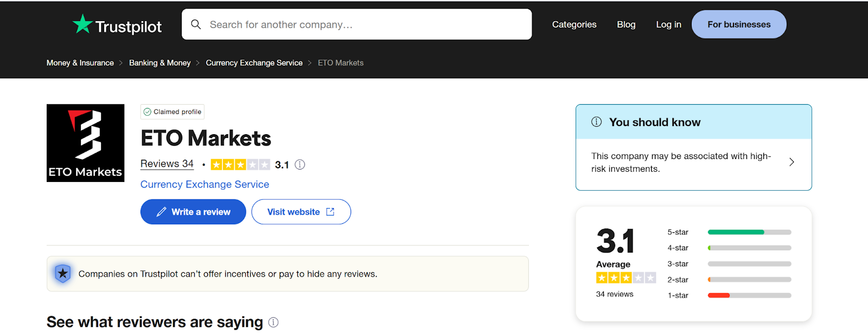Image resolution: width=868 pixels, height=334 pixels.
Task: Click the Claimed profile badge
Action: tap(173, 112)
